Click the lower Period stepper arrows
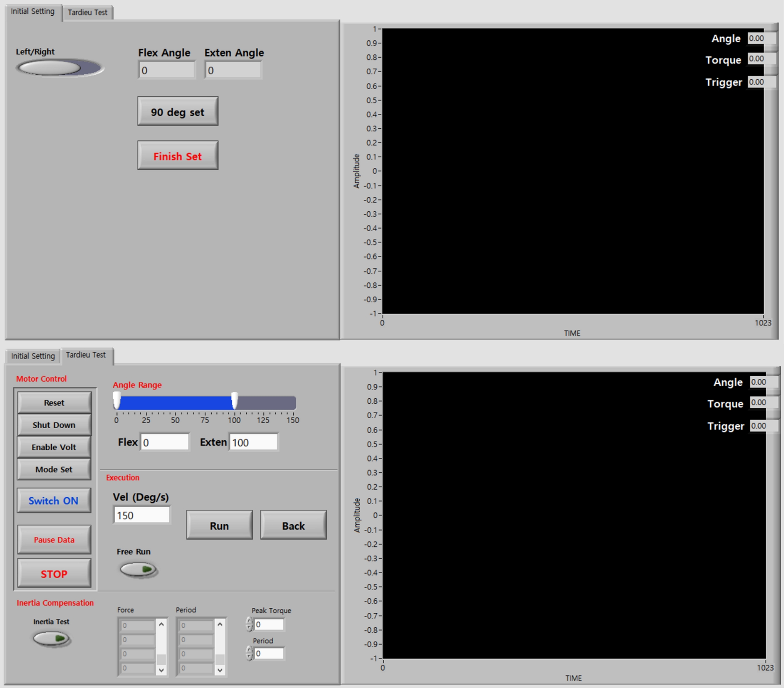This screenshot has height=689, width=784. 249,653
